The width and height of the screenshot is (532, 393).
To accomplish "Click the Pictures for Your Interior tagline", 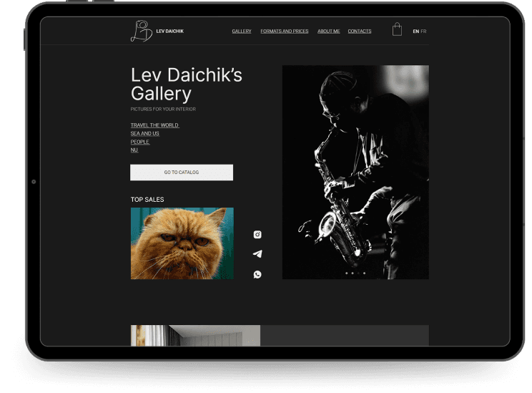I will pyautogui.click(x=163, y=109).
